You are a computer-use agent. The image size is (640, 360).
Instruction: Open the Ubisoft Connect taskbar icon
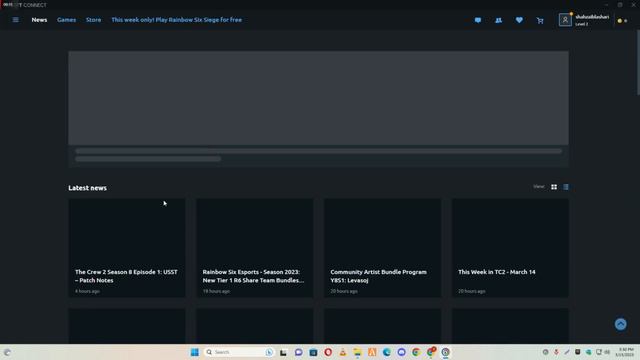445,352
